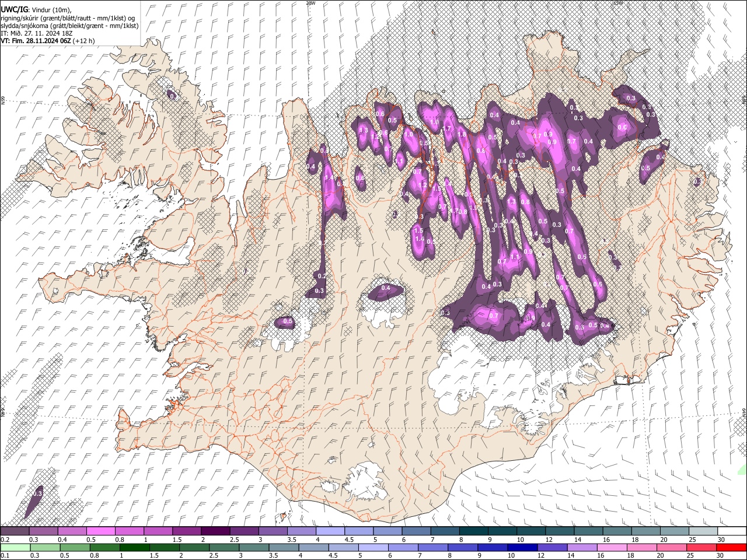Click the deep blue 10 swatch in the lower legend row
The height and width of the screenshot is (560, 747).
pyautogui.click(x=521, y=547)
